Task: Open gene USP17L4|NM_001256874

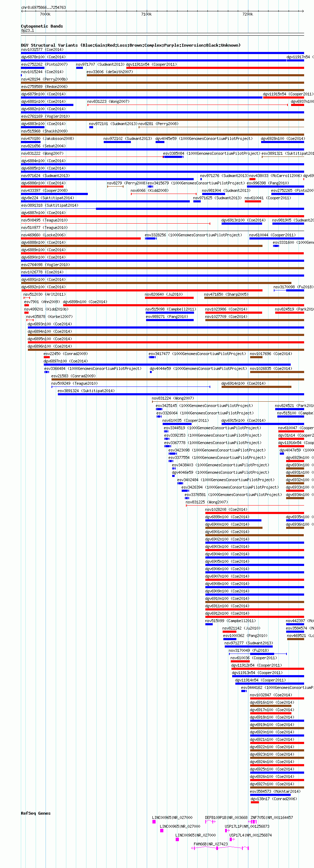Action: (250, 835)
